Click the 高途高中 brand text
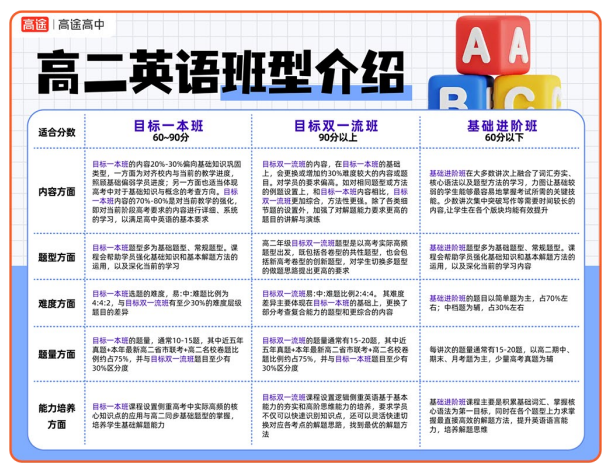The image size is (615, 470). coord(82,25)
